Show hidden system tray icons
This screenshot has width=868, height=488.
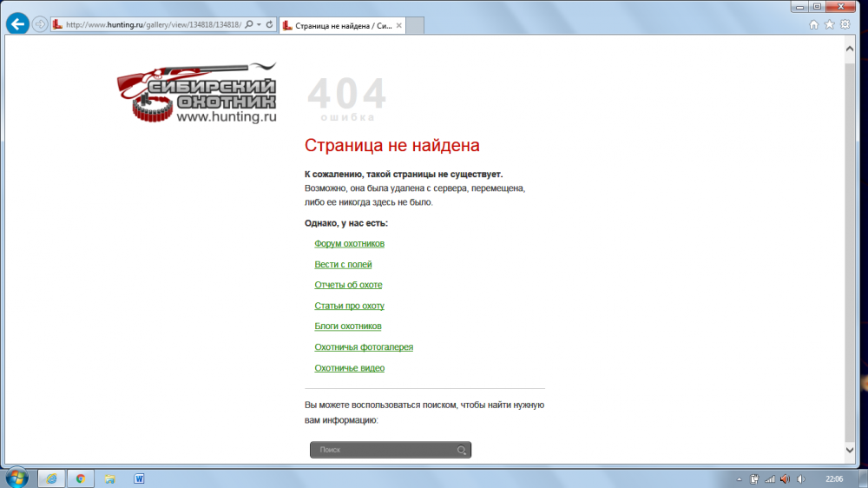739,478
